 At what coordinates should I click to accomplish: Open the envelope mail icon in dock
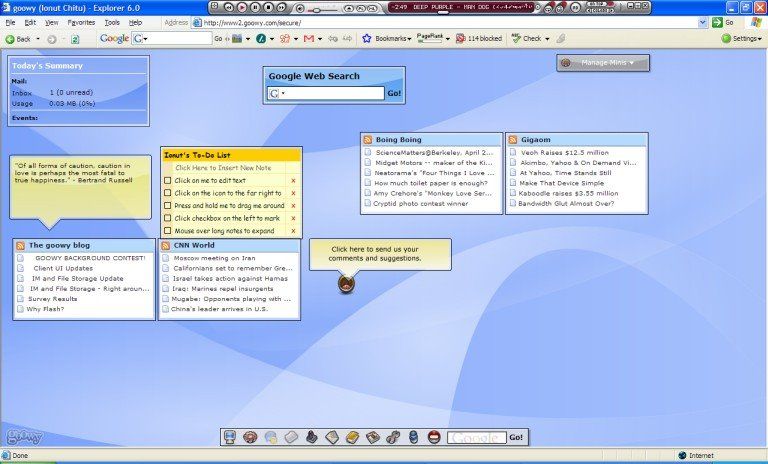332,437
